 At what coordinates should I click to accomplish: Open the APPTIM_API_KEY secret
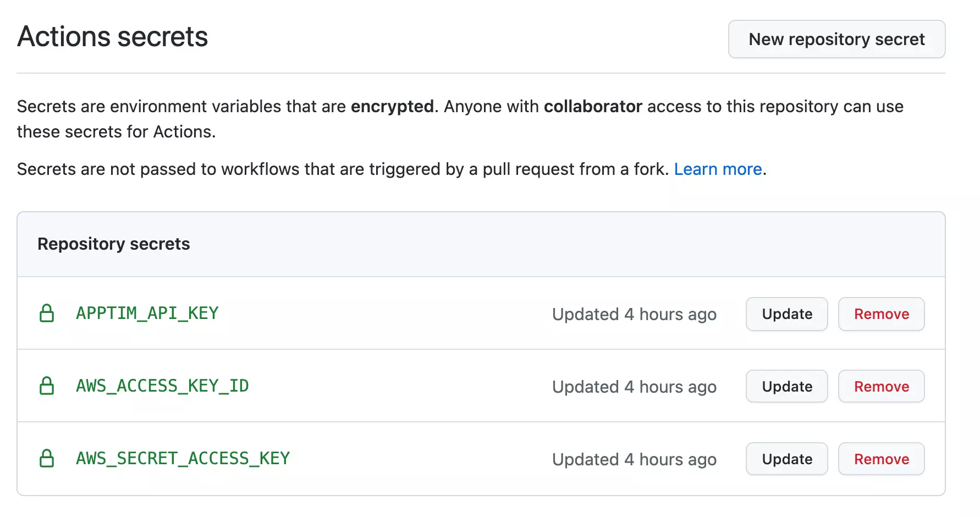(146, 314)
